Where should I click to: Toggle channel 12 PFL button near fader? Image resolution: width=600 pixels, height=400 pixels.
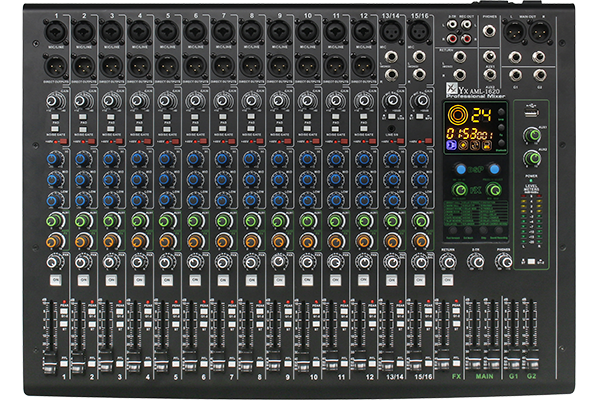(372, 363)
